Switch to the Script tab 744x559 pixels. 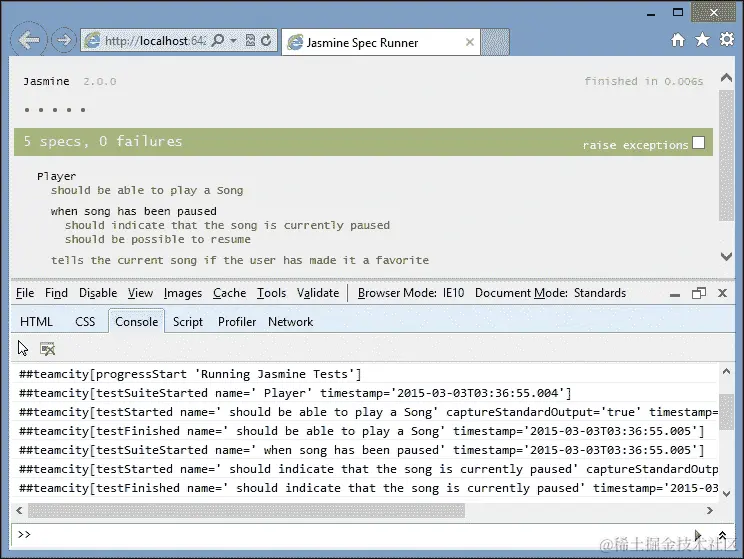187,322
